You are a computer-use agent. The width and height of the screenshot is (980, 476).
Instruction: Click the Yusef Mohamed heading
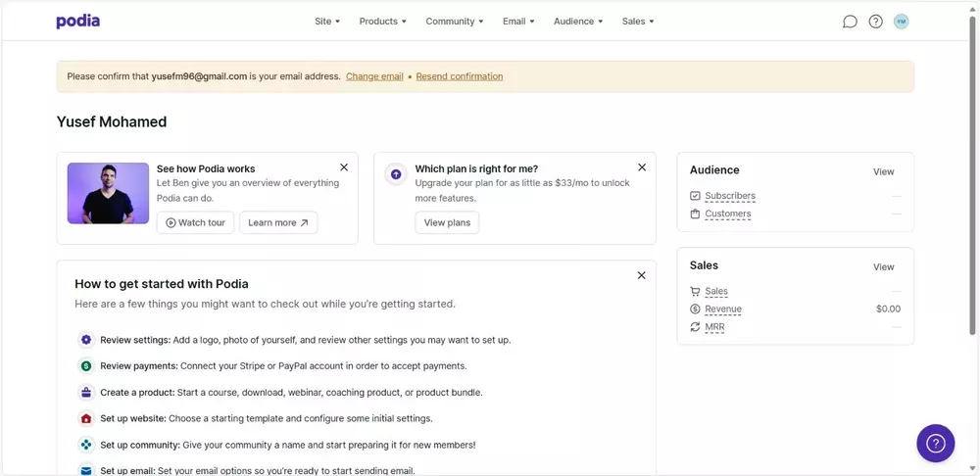112,121
